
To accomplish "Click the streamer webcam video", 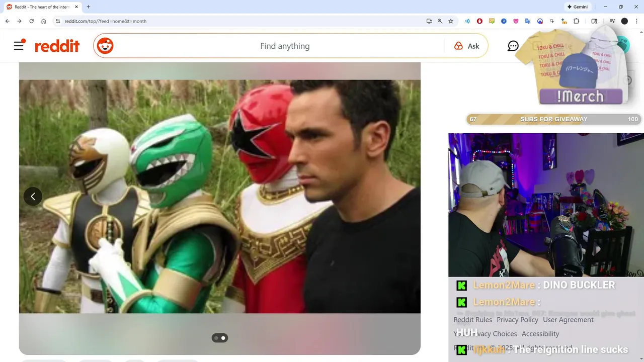I will tap(546, 205).
